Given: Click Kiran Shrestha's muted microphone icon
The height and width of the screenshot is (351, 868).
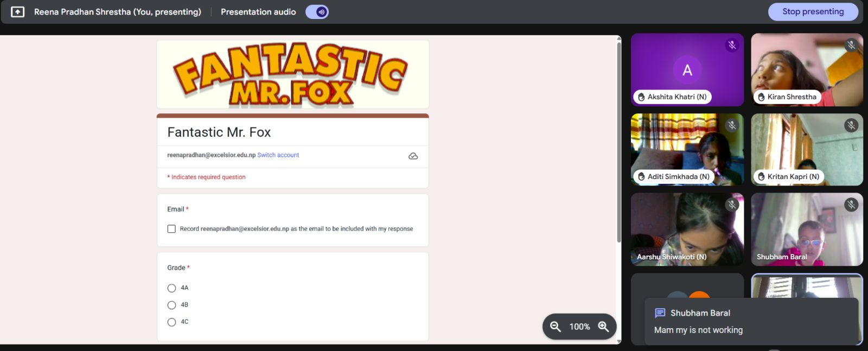Looking at the screenshot, I should pyautogui.click(x=851, y=45).
